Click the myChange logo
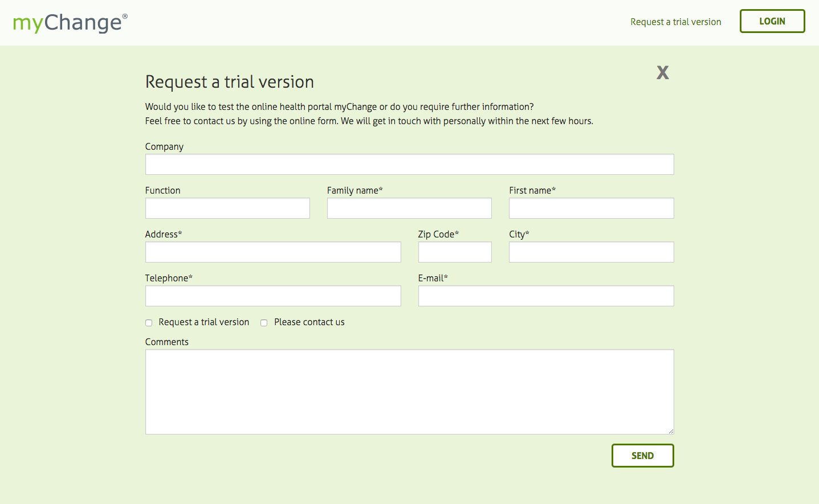 point(70,23)
